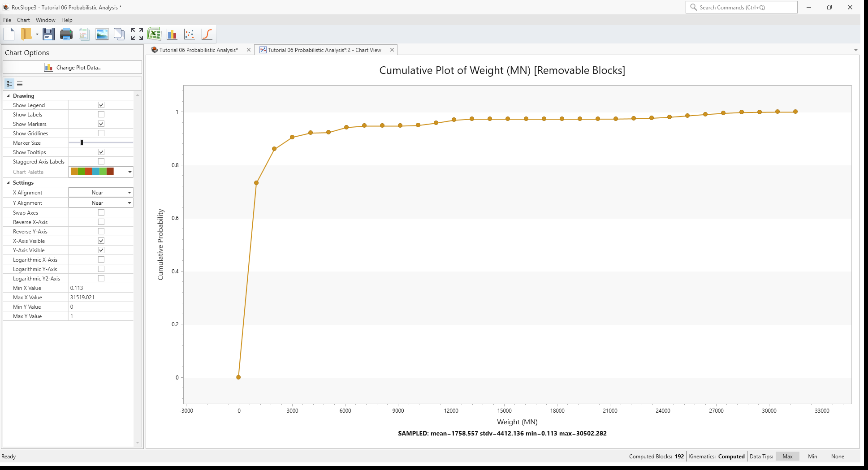Open the Chart Palette color dropdown
Screen dimensions: 868x470
130,172
